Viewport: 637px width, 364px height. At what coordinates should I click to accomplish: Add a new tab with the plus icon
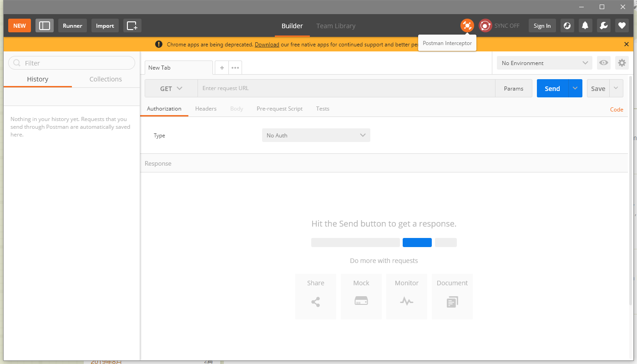tap(222, 67)
